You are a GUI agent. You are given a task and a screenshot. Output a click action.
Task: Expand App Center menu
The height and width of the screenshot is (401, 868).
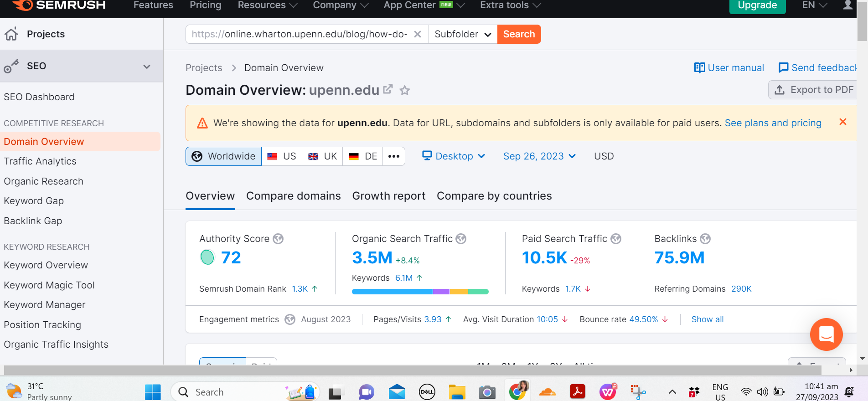(x=424, y=5)
